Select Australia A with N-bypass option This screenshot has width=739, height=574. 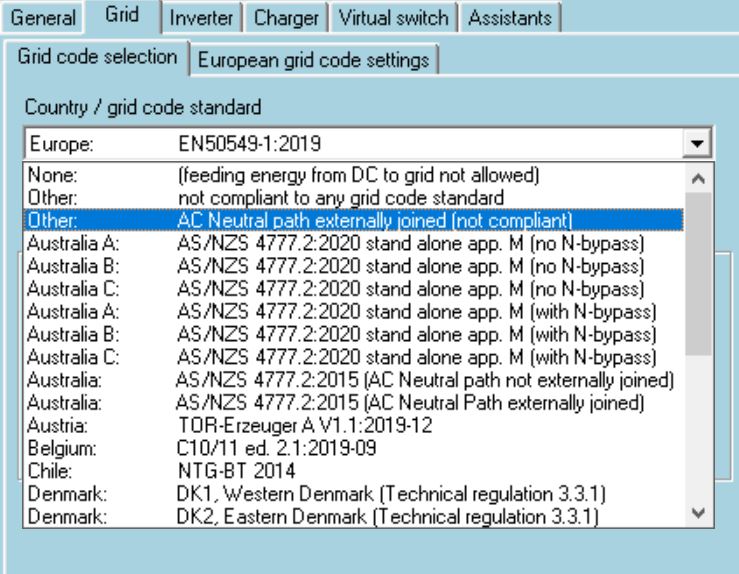(353, 312)
